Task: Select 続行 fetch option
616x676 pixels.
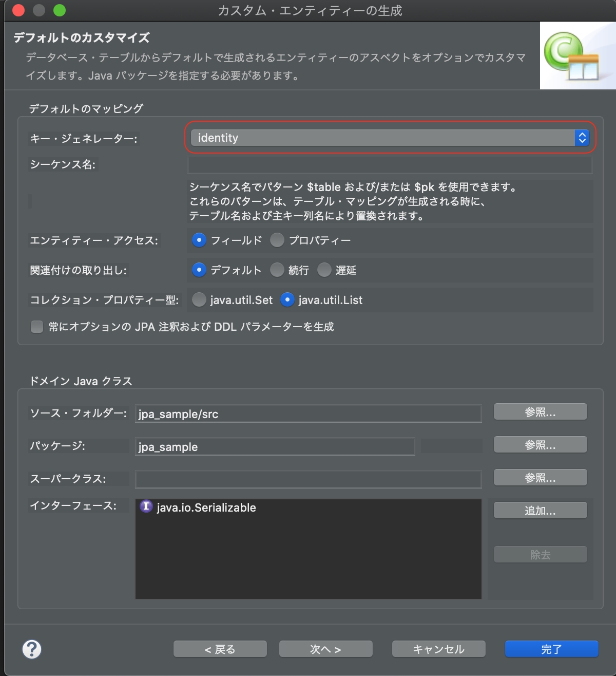Action: pyautogui.click(x=277, y=270)
